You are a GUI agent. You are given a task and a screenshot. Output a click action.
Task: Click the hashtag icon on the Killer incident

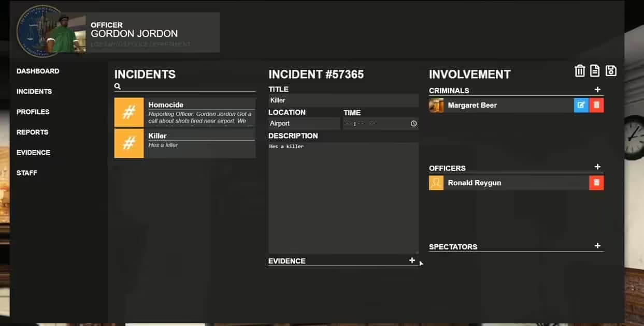pyautogui.click(x=128, y=143)
